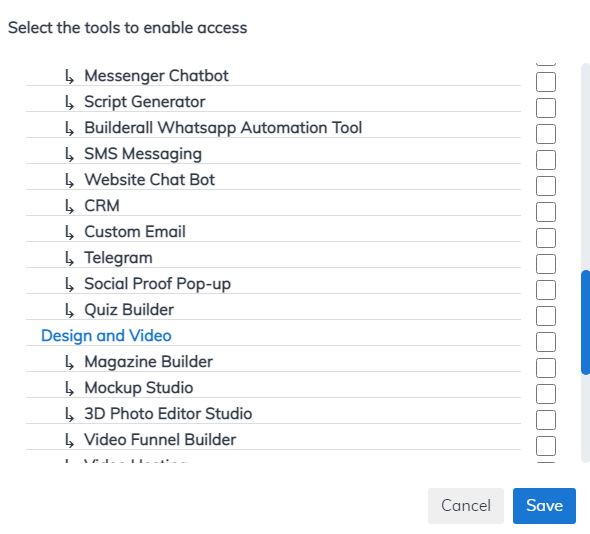Enable SMS Messaging access checkbox

(x=546, y=160)
